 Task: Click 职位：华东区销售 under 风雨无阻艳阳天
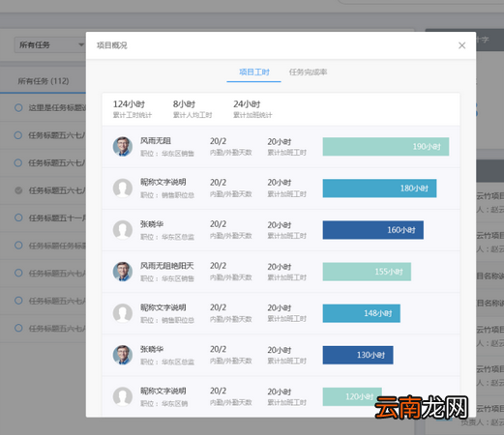coord(167,278)
